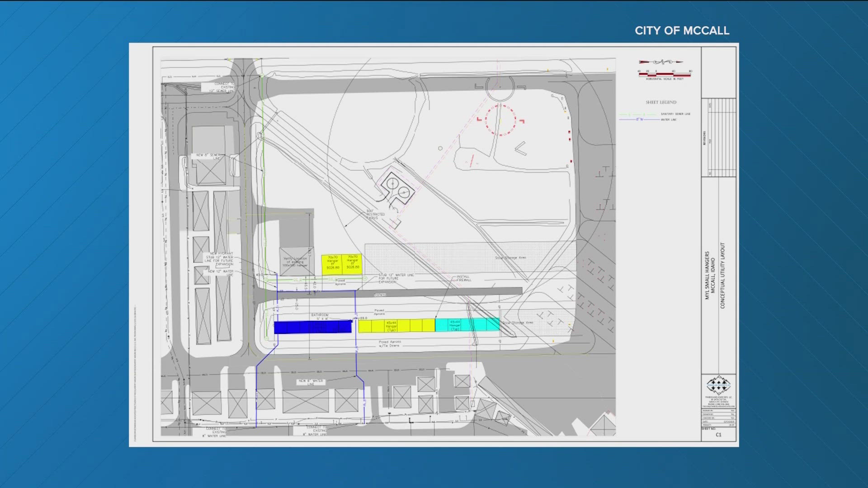Click the '300' RESTRICTED RADIUS' annotation

click(375, 214)
